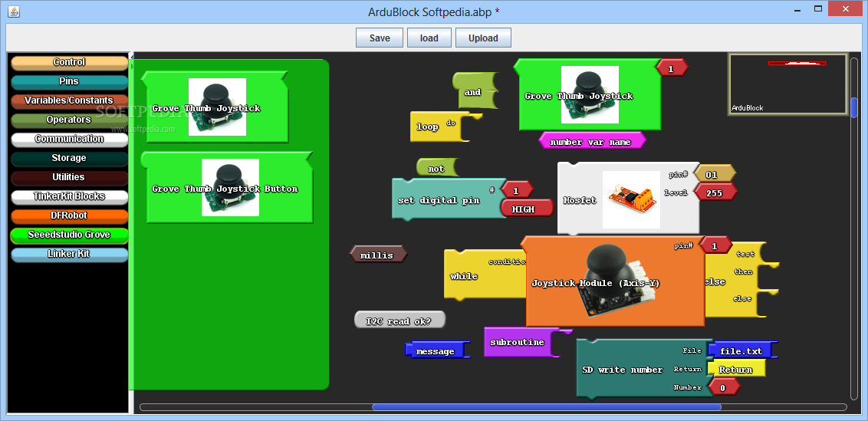Screen dimensions: 868x421
Task: Pick Grove Thumb Joystick block from drawer
Action: [215, 107]
